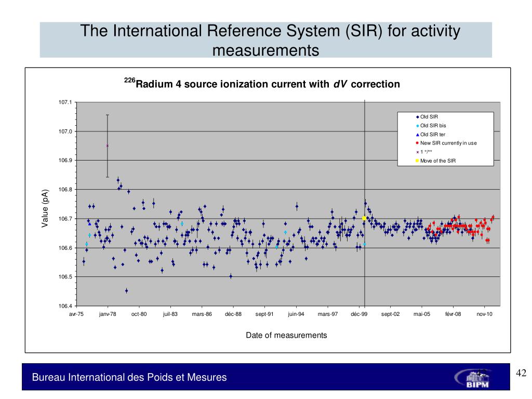Select the 'Old SIR ter' legend entry

click(431, 135)
